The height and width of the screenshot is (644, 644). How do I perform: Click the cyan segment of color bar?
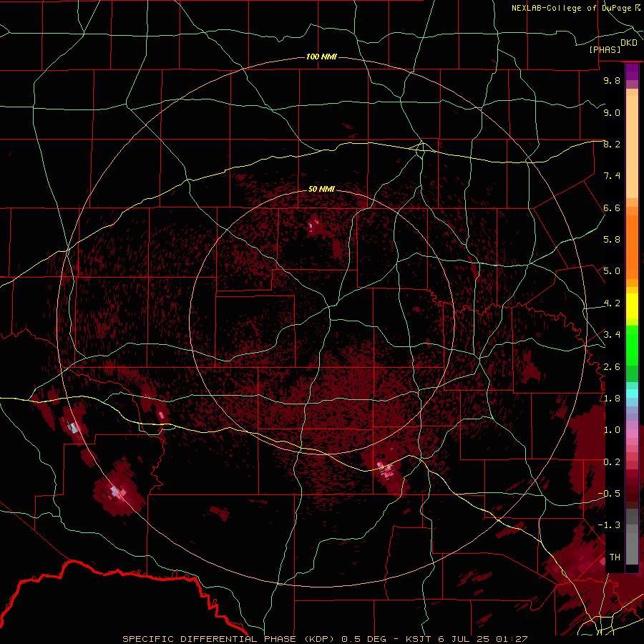coord(632,394)
